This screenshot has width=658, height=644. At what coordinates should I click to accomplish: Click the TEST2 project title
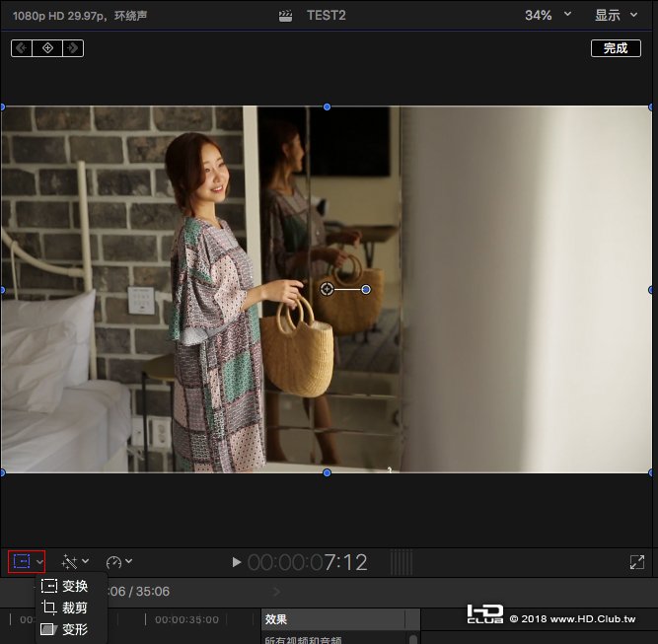(327, 15)
